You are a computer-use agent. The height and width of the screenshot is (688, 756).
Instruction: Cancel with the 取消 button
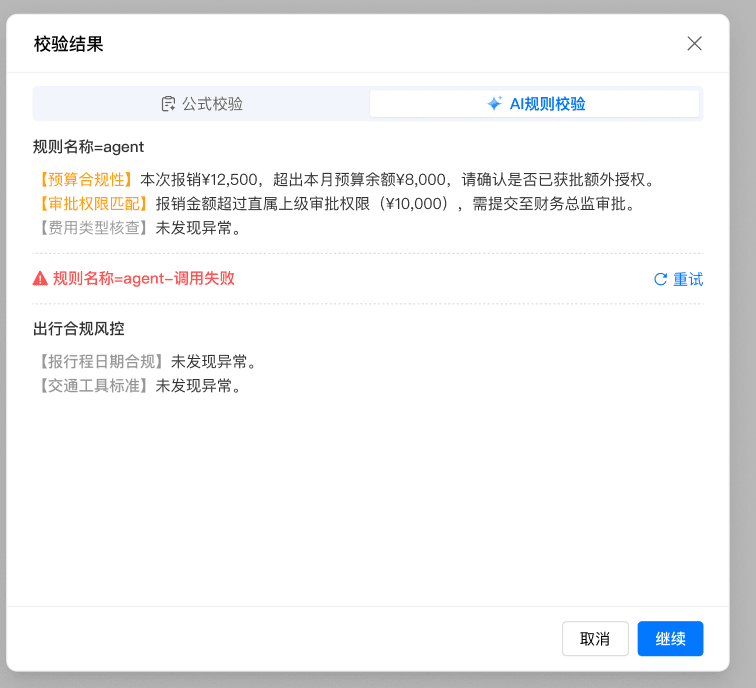(x=595, y=638)
